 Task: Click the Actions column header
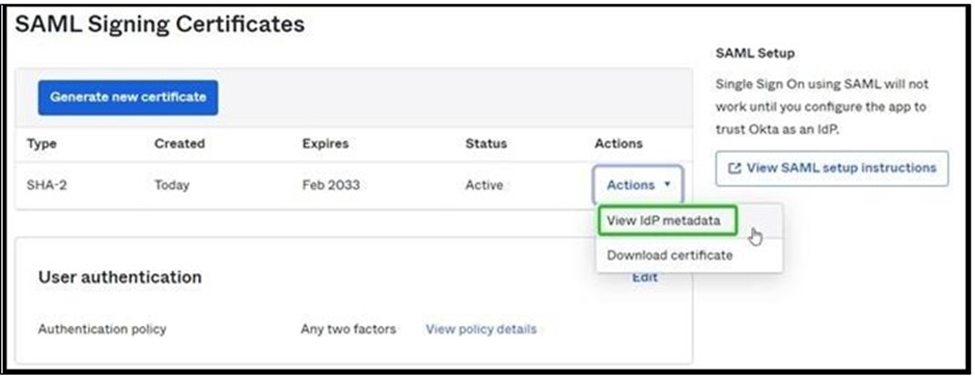(x=619, y=144)
